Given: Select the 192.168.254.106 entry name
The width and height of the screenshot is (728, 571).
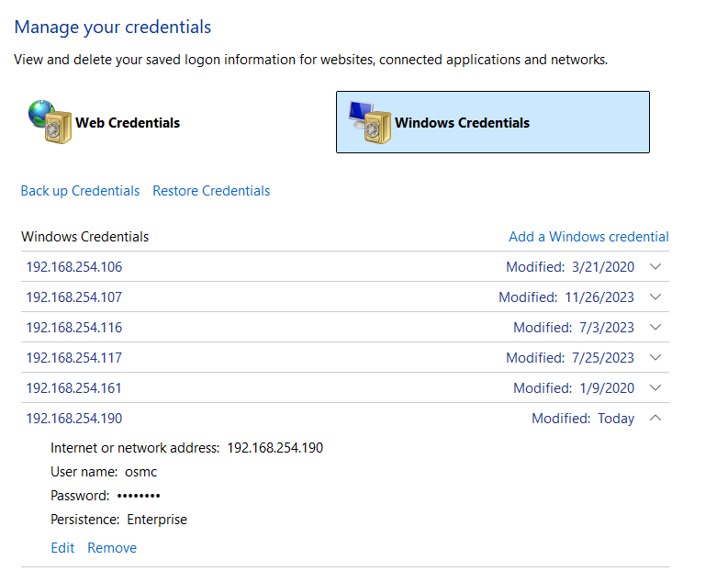Looking at the screenshot, I should pyautogui.click(x=74, y=267).
